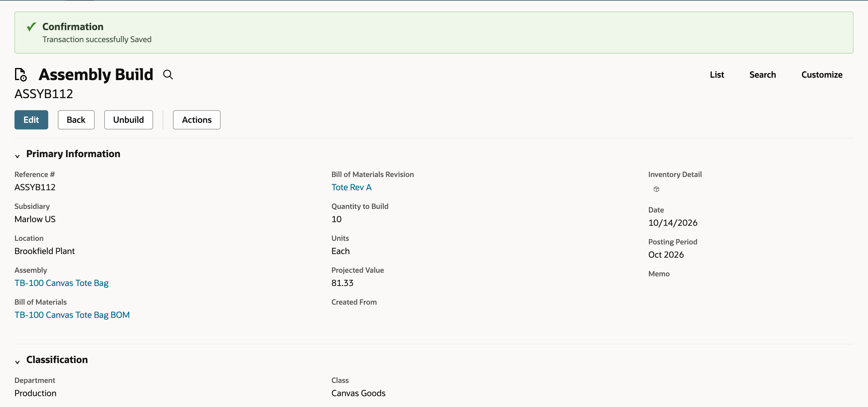Click the Back button

point(76,120)
